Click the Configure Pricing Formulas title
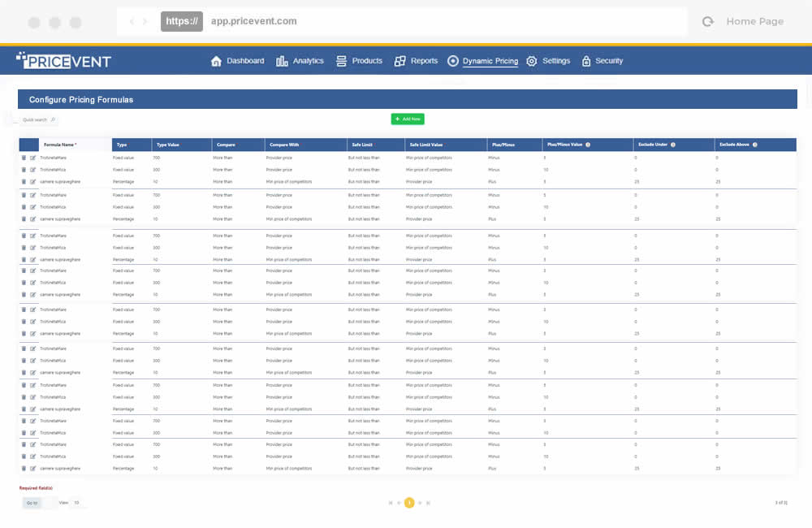 click(80, 99)
